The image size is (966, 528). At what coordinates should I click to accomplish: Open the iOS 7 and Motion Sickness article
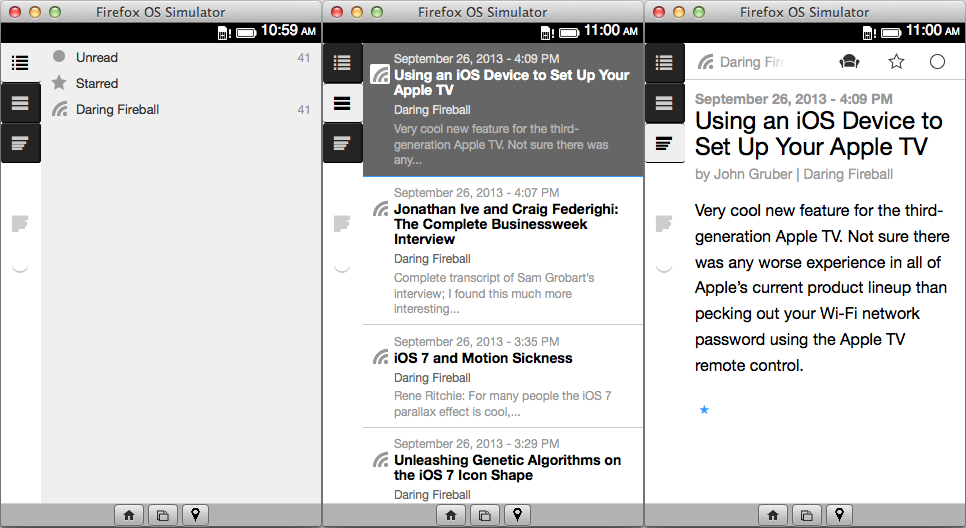pyautogui.click(x=503, y=376)
